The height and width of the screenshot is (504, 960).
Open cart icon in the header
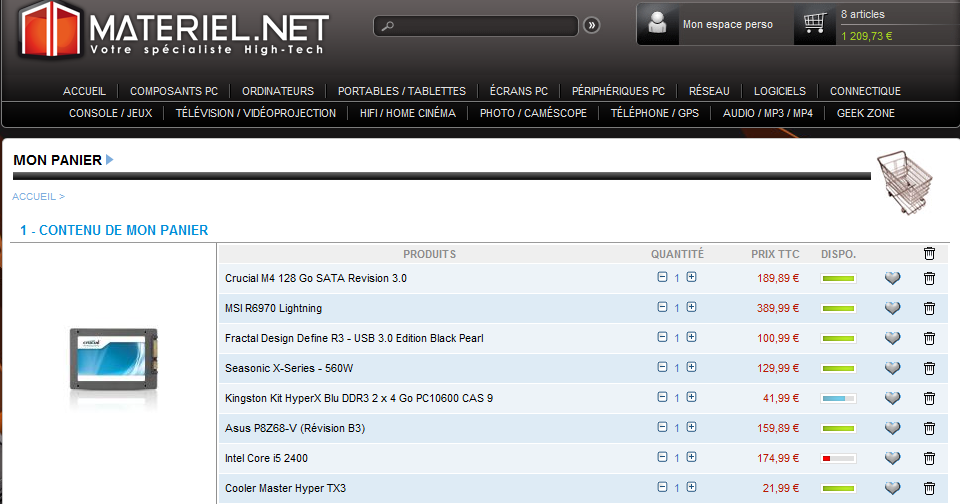(x=815, y=24)
